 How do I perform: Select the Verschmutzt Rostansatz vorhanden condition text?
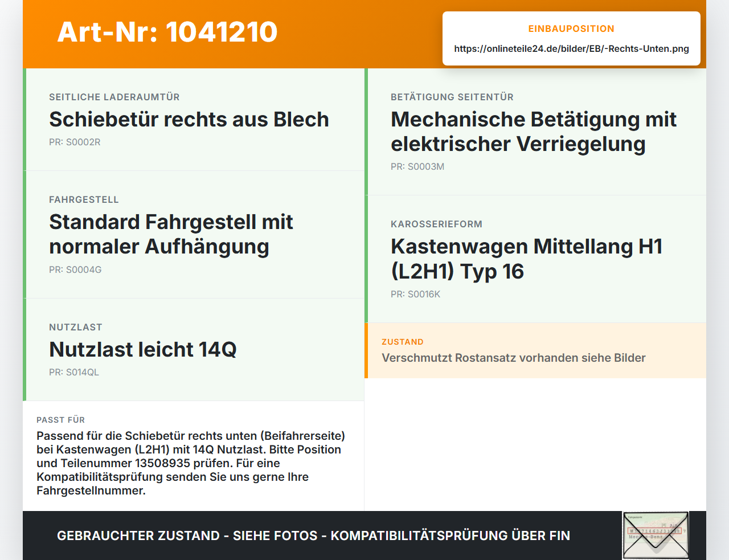point(514,358)
